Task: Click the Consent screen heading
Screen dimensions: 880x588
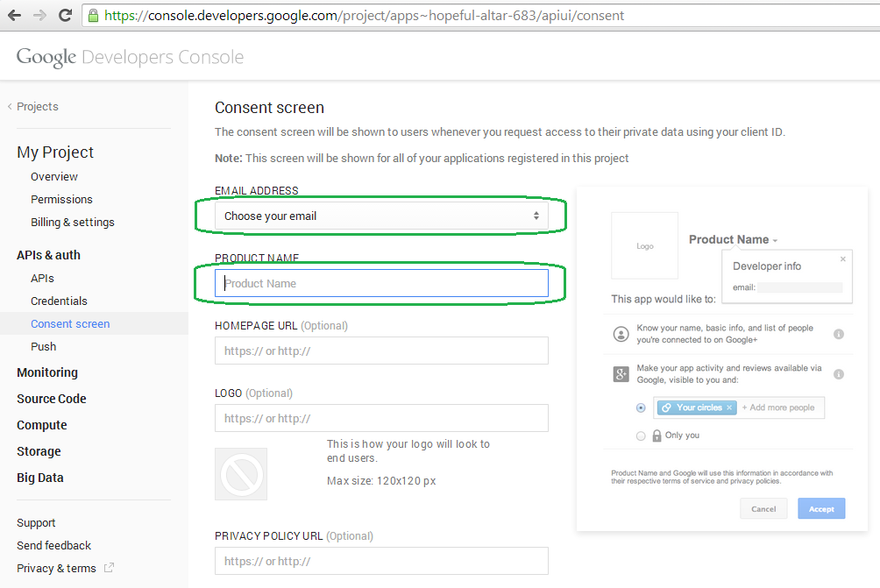Action: point(269,108)
